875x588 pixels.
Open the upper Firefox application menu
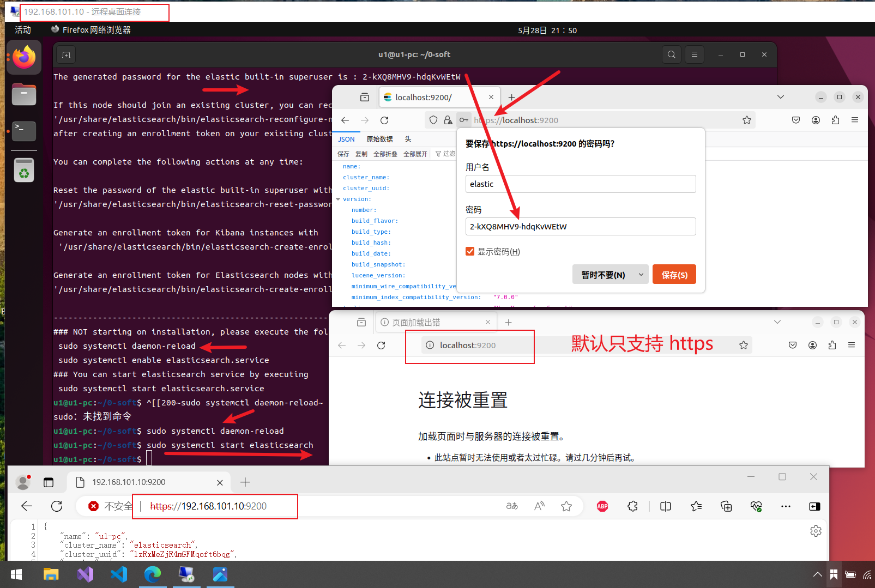click(855, 120)
